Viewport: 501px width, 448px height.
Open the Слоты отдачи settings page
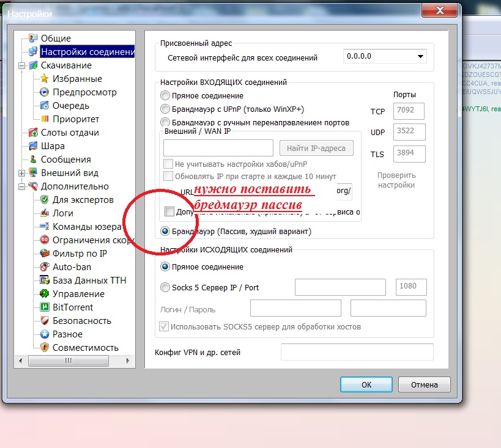pyautogui.click(x=69, y=133)
